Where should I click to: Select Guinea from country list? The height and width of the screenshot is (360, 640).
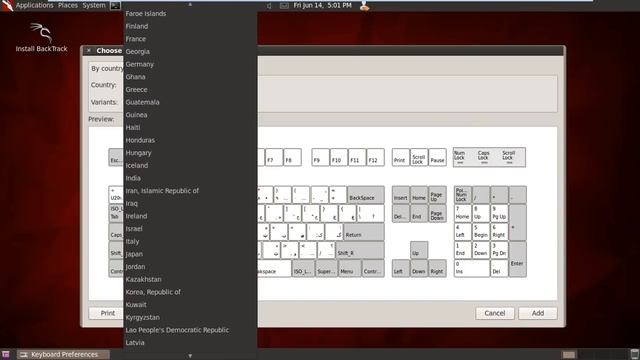pyautogui.click(x=190, y=115)
